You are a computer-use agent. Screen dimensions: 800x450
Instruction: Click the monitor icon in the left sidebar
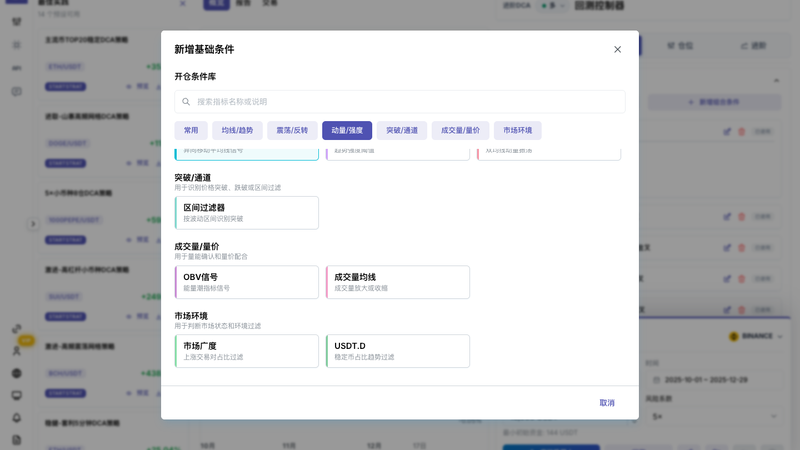coord(16,395)
